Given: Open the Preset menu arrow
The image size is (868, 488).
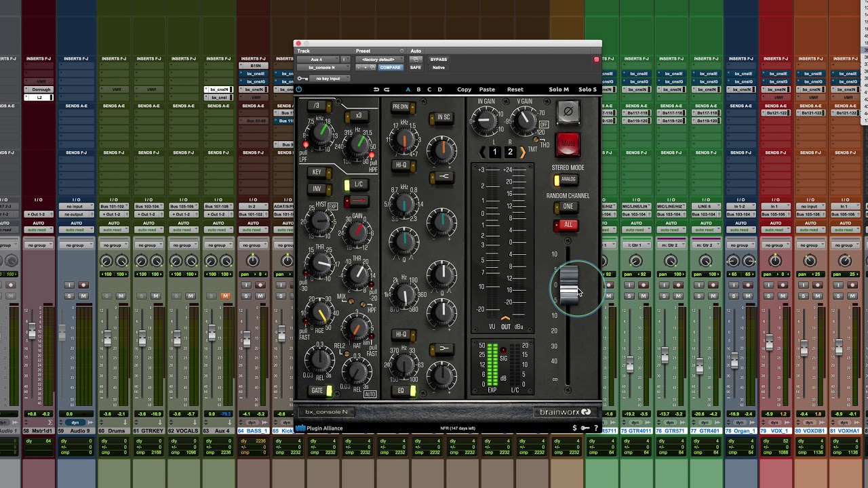Looking at the screenshot, I should [402, 51].
